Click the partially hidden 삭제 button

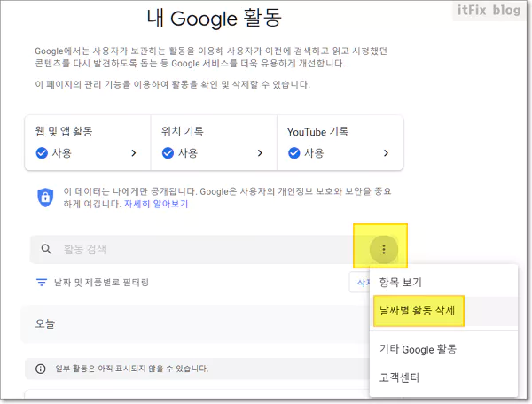pos(360,282)
